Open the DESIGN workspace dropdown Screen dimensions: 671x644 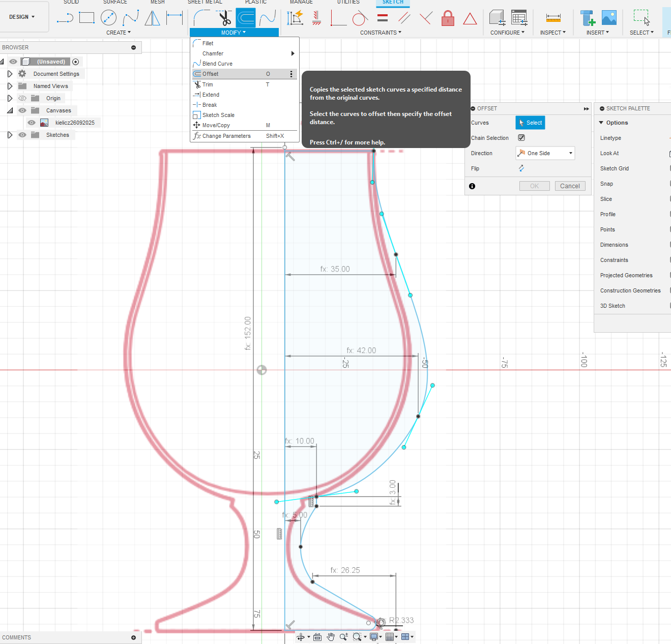tap(22, 17)
